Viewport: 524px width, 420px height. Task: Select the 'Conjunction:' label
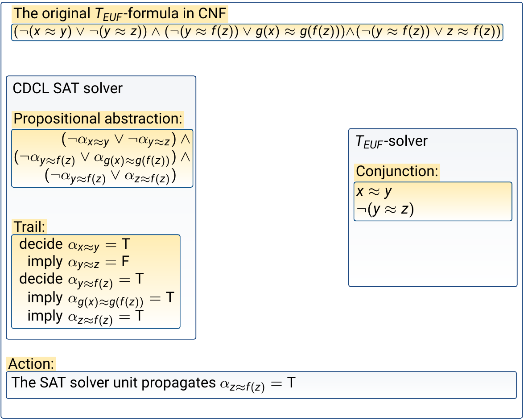click(397, 172)
